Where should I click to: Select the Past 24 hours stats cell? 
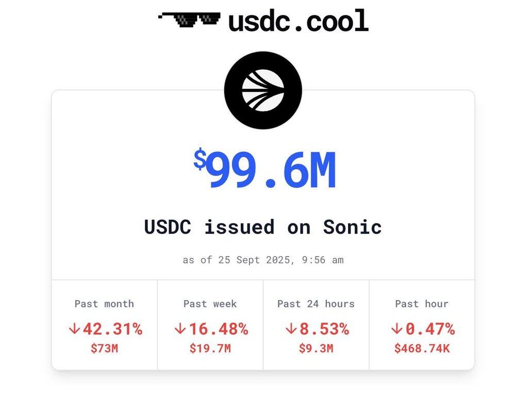pyautogui.click(x=316, y=325)
